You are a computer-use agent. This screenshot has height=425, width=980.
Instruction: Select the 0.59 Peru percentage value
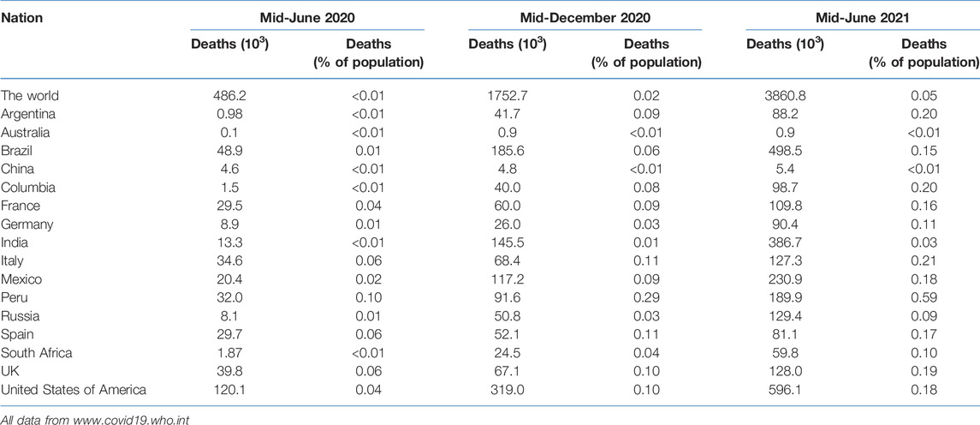(x=924, y=298)
